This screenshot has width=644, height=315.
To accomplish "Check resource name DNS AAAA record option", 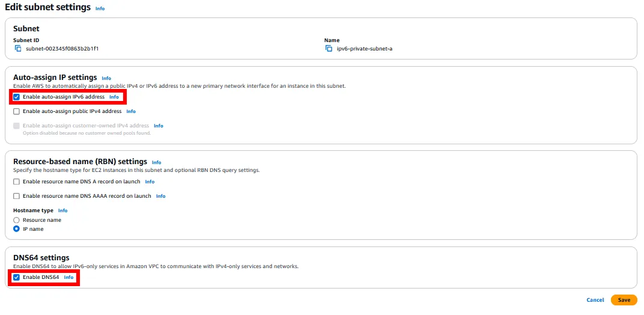I will point(17,196).
